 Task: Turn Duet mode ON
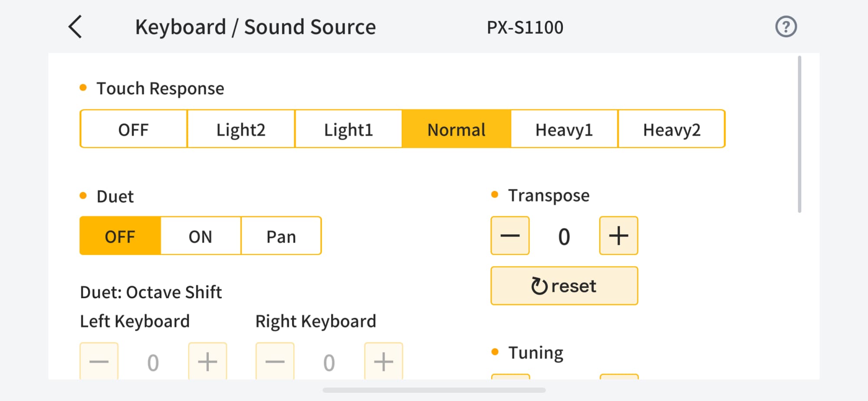(x=201, y=236)
